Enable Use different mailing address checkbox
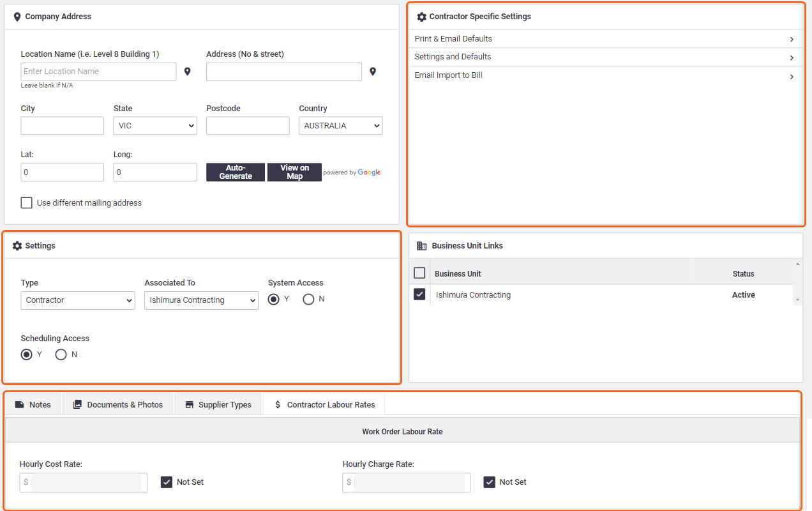Screen dimensions: 812x511 26,202
